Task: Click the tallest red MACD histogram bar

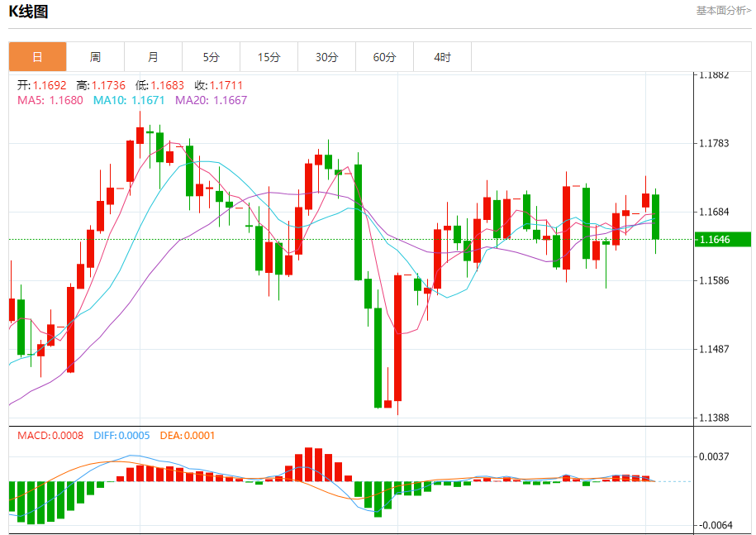Action: [x=308, y=464]
